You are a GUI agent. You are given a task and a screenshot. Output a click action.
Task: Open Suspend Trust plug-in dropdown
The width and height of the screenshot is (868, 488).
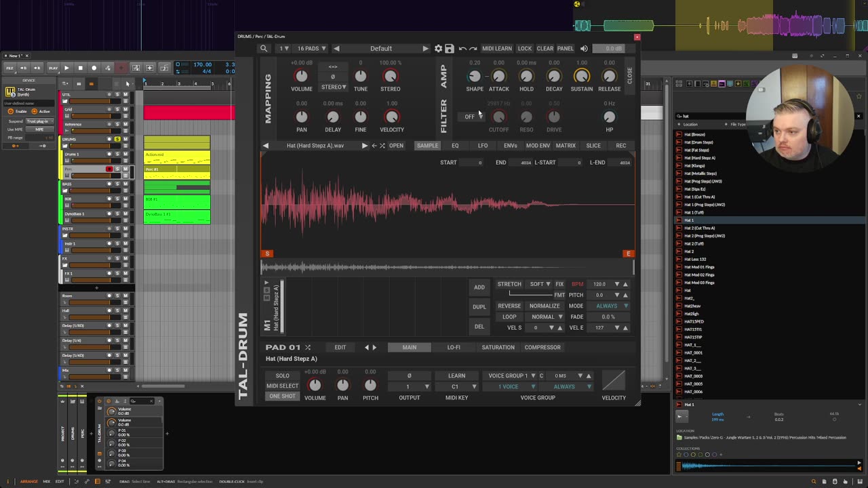coord(39,121)
